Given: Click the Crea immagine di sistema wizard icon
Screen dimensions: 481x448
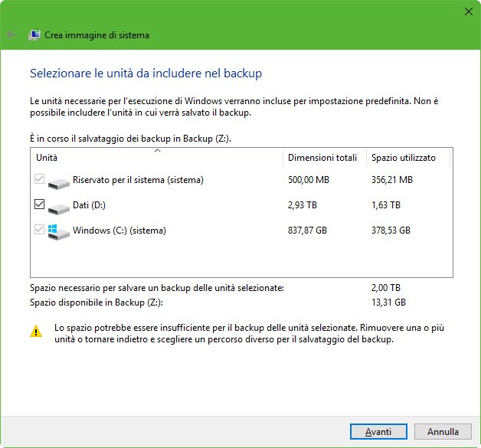Looking at the screenshot, I should [34, 34].
